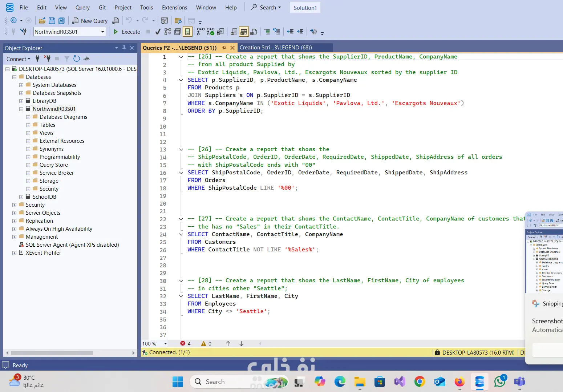Toggle Results to Grid output mode
The image size is (563, 392).
[x=244, y=32]
